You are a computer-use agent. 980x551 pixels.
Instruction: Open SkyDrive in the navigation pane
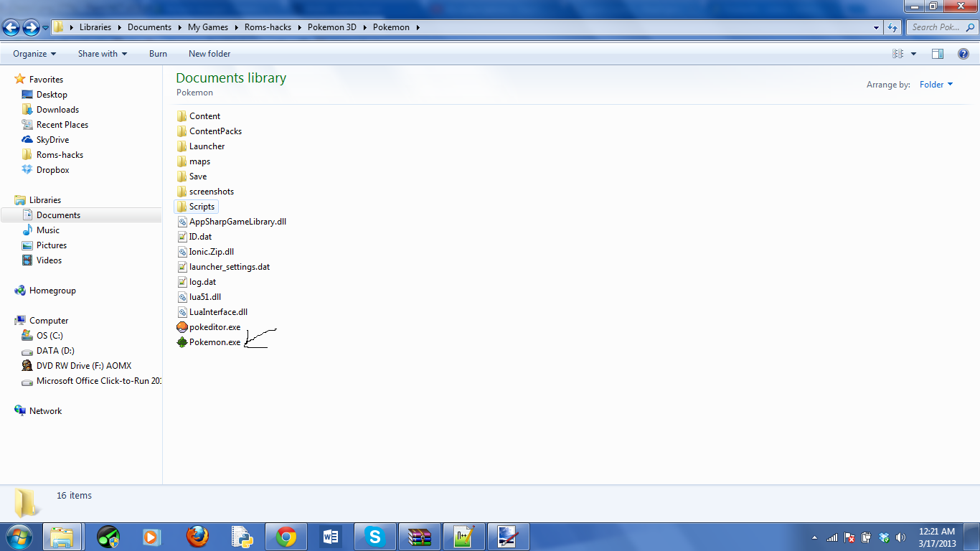(45, 140)
